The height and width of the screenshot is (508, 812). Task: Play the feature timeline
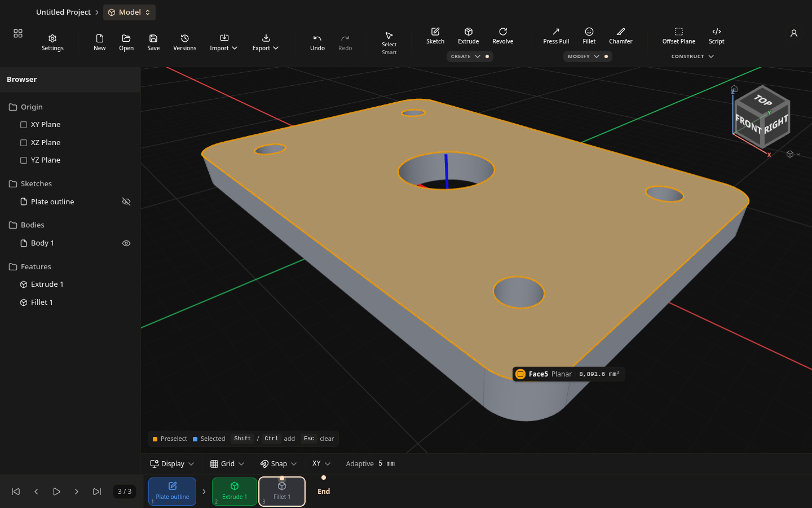tap(56, 492)
